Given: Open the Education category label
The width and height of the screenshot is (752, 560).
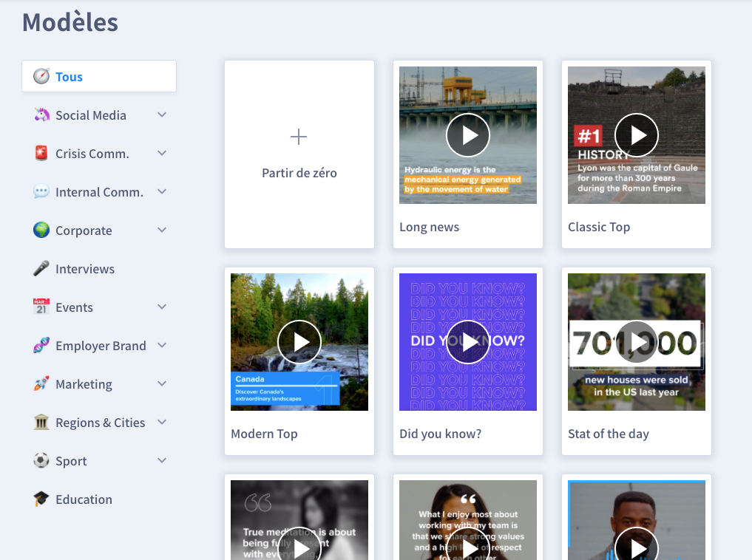Looking at the screenshot, I should click(x=84, y=499).
